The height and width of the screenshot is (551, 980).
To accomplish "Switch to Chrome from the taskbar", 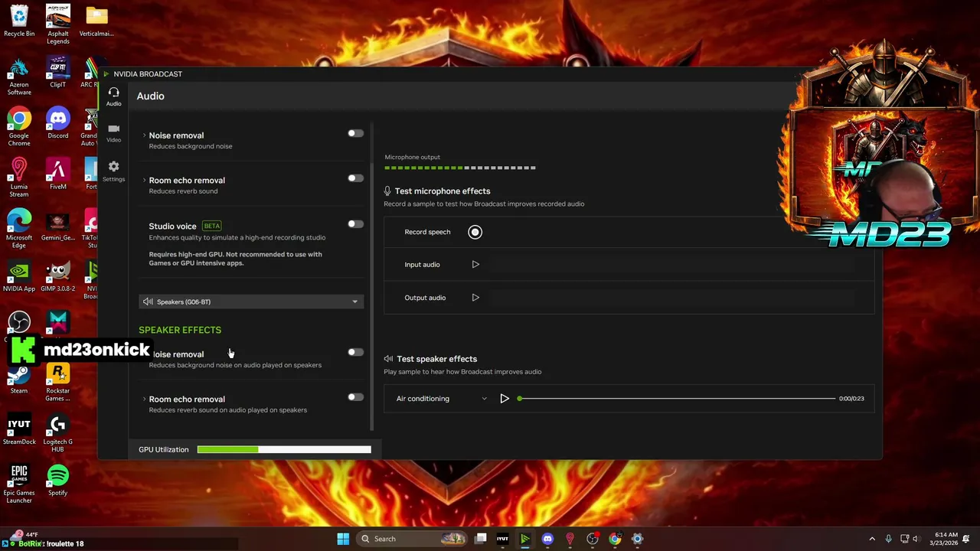I will click(x=615, y=539).
